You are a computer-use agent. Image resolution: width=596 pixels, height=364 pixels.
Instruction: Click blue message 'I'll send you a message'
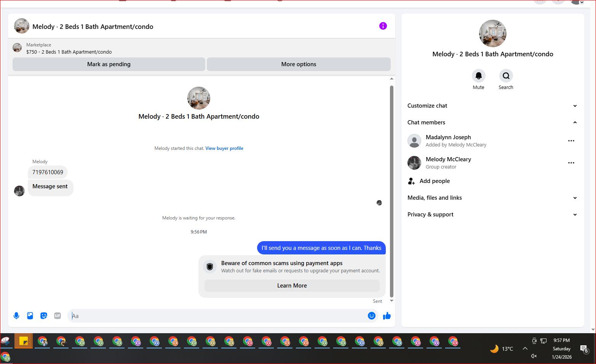321,248
